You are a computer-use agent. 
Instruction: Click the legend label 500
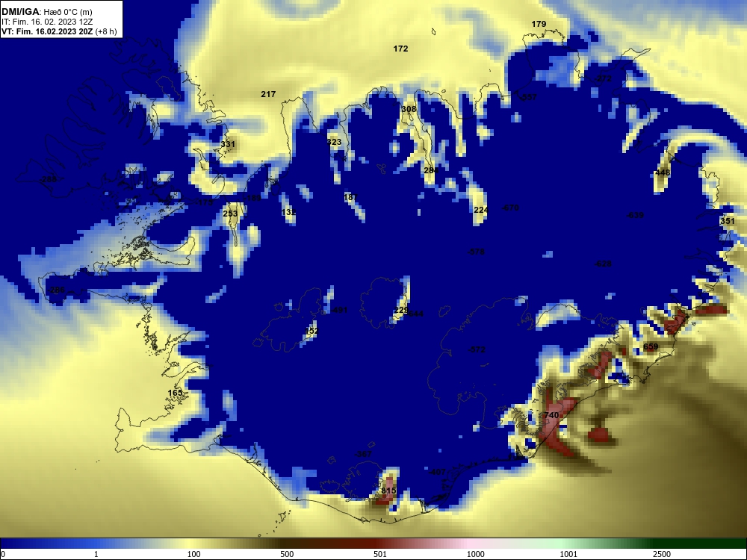287,554
